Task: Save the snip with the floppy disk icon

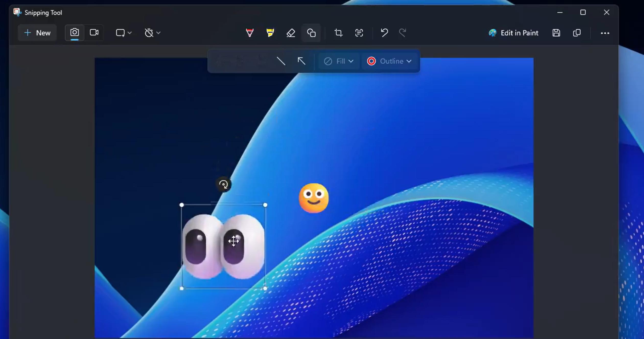Action: 556,33
